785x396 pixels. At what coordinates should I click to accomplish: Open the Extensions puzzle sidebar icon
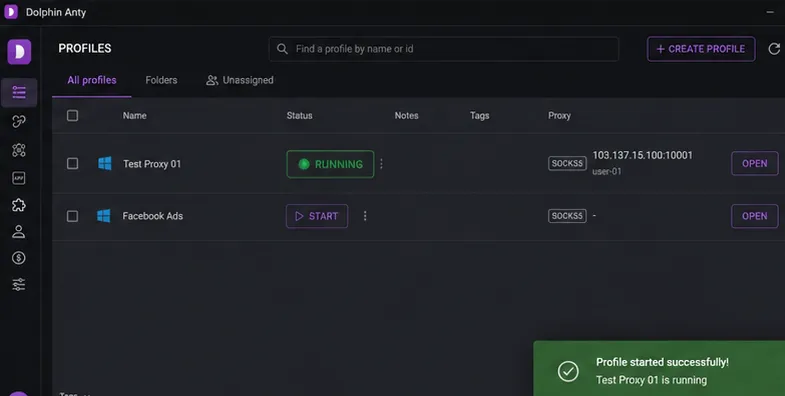(19, 205)
